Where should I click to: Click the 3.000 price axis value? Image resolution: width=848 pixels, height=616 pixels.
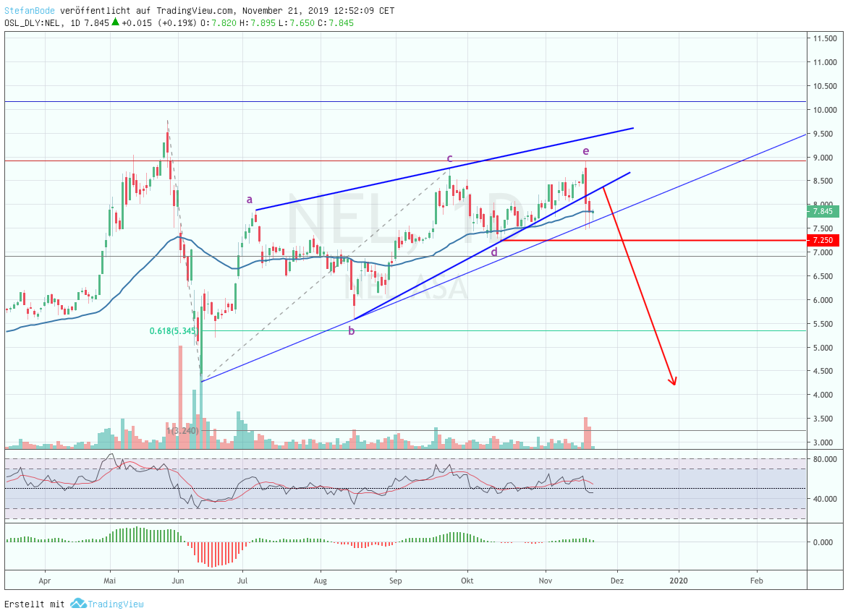pos(825,442)
